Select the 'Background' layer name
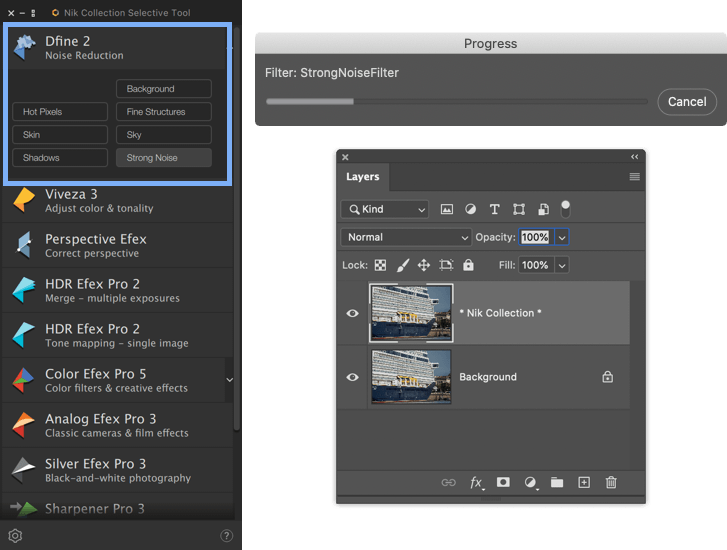 [488, 377]
